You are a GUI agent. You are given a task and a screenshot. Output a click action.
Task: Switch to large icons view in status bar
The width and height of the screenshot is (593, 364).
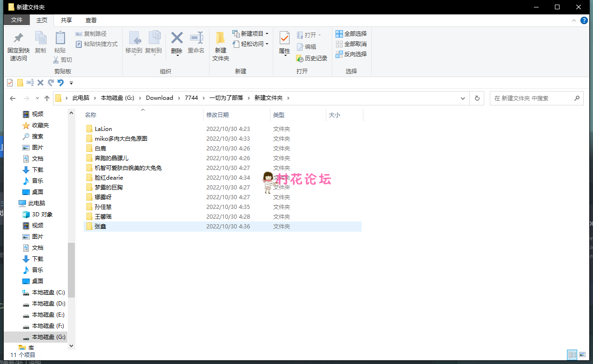pos(582,355)
